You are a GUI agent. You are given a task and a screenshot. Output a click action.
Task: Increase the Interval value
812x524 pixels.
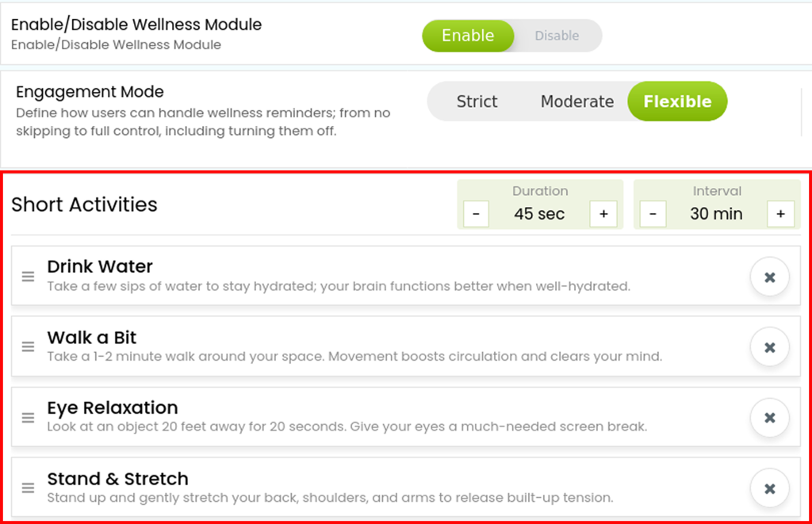point(780,214)
